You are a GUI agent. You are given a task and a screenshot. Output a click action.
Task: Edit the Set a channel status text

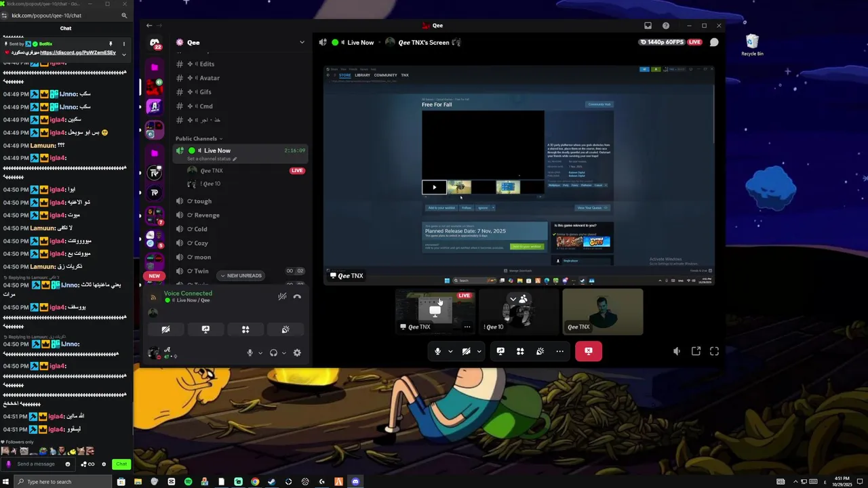click(212, 159)
